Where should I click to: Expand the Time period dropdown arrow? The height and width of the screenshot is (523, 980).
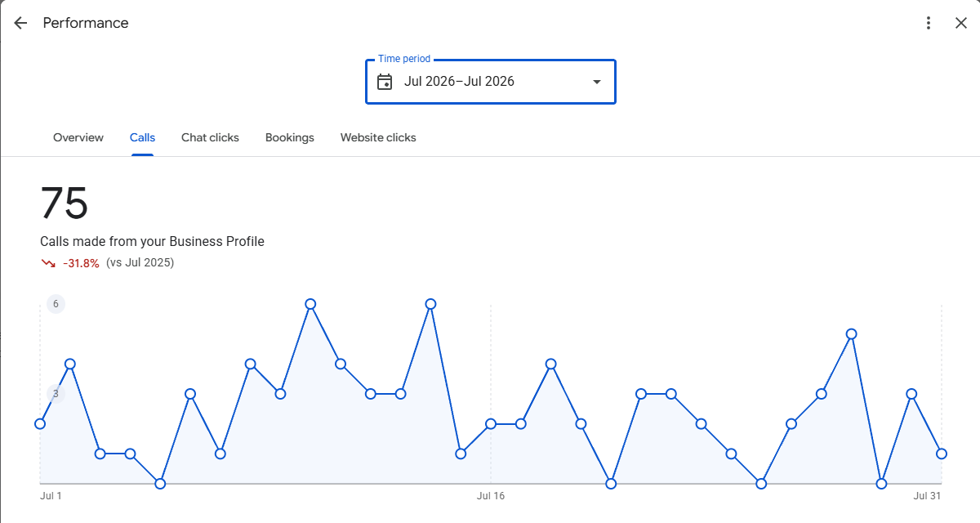tap(597, 82)
